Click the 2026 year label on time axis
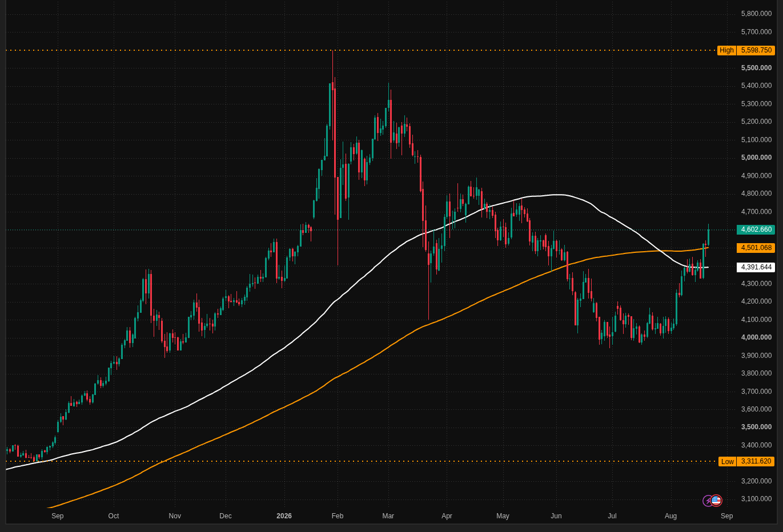The image size is (783, 532). coord(284,516)
